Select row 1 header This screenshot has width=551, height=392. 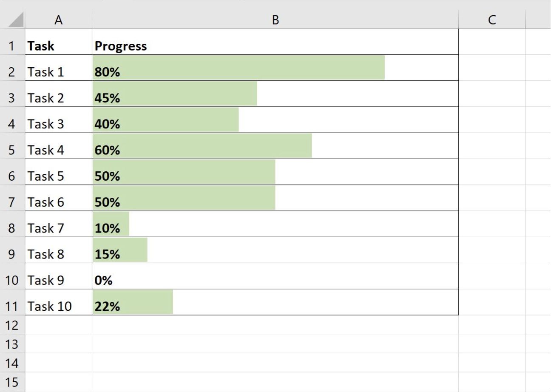12,46
